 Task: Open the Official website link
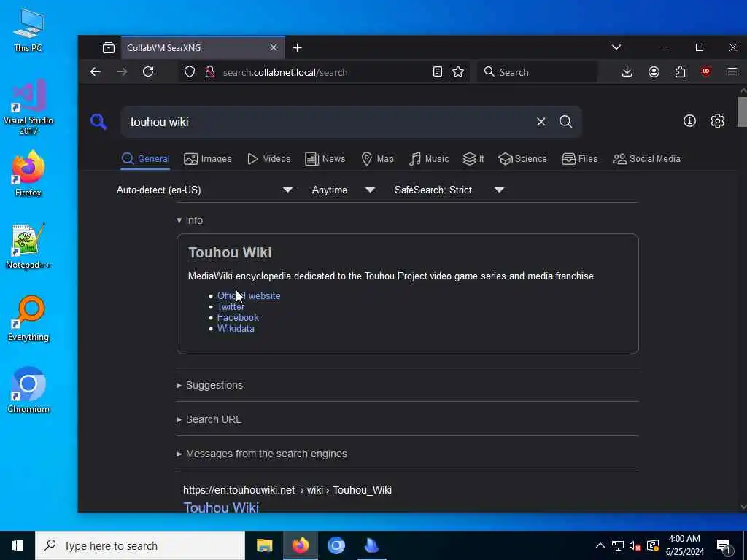coord(249,296)
